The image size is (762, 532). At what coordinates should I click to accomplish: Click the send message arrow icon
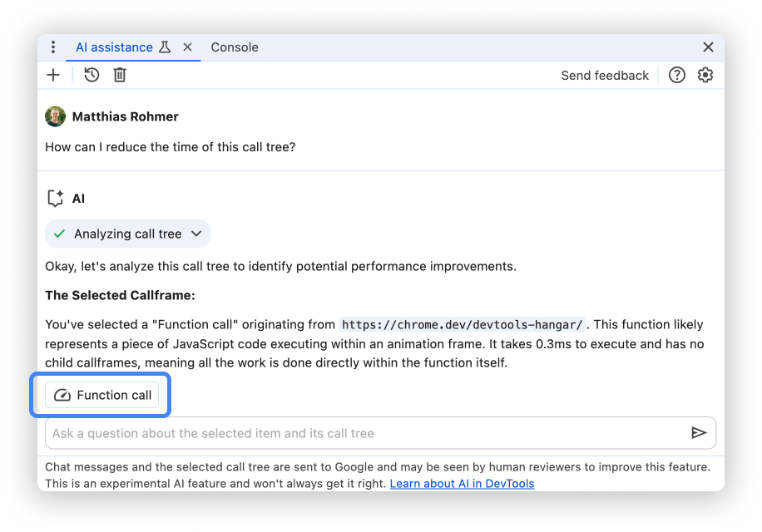(699, 432)
